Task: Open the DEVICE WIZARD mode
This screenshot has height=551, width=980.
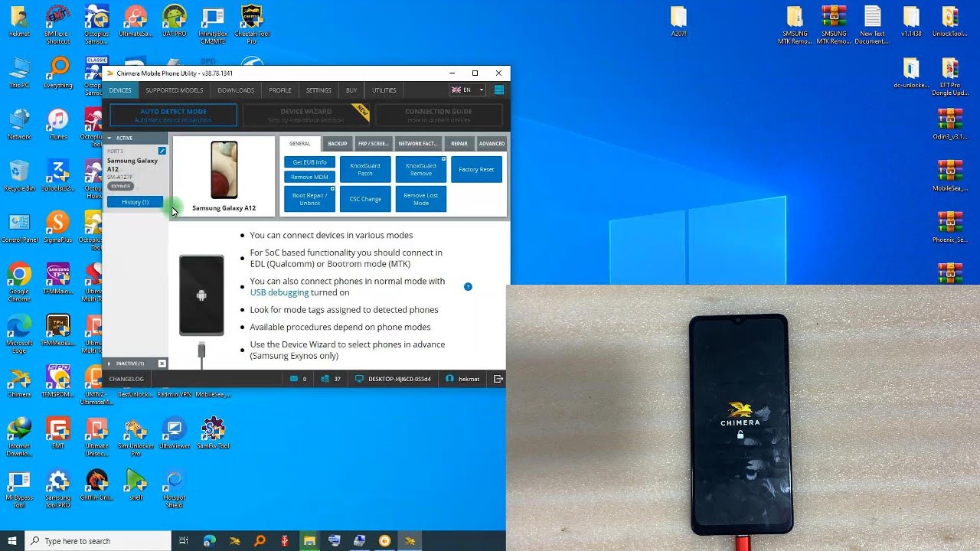Action: point(305,116)
